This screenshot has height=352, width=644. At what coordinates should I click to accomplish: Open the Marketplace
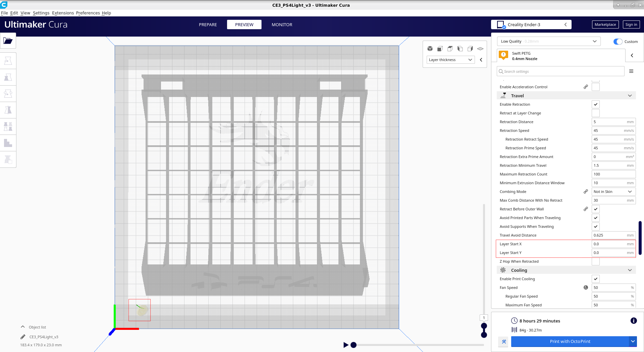click(x=605, y=24)
